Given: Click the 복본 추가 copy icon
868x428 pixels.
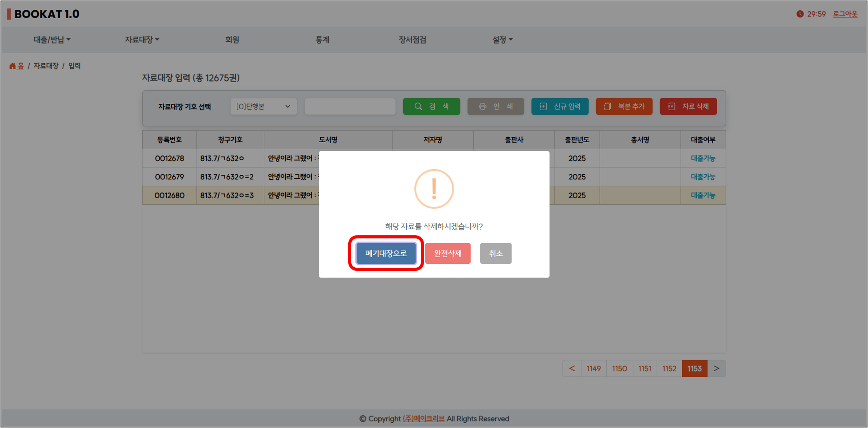Looking at the screenshot, I should pos(607,107).
